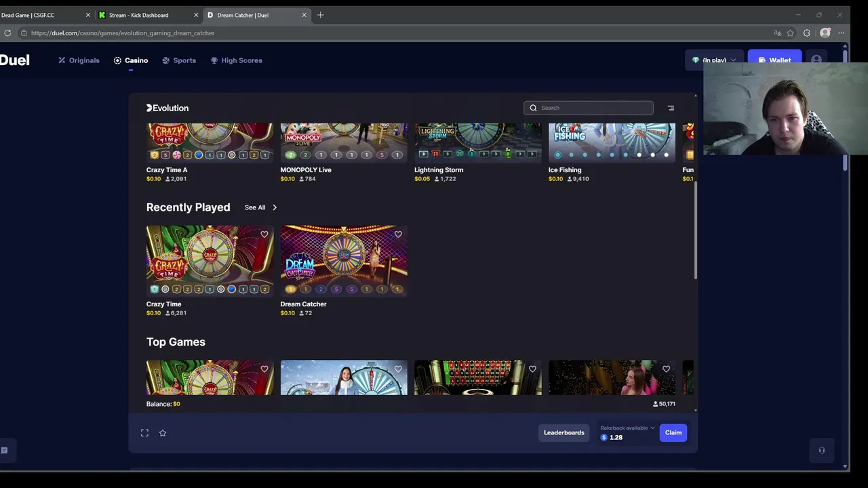Open the translate page icon in address bar

click(x=777, y=33)
